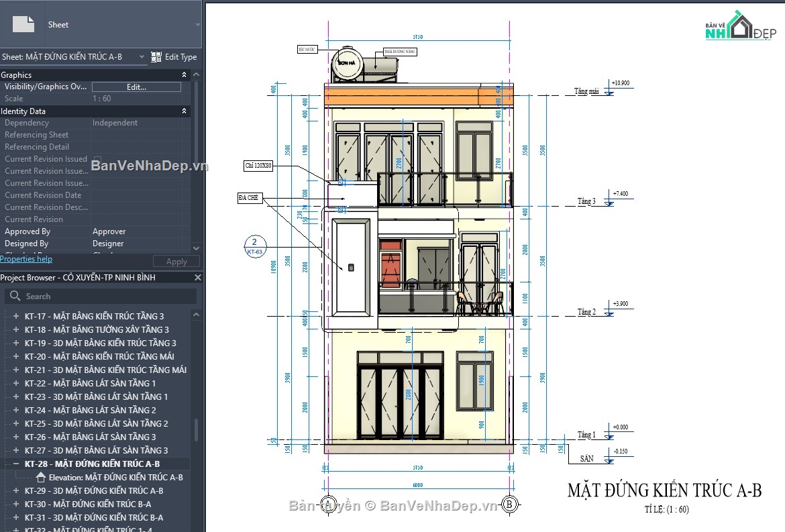The image size is (785, 532).
Task: Select sheet KT-28 MẶT ĐỨNG KIẾN TRÚC A-B
Action: pos(92,464)
